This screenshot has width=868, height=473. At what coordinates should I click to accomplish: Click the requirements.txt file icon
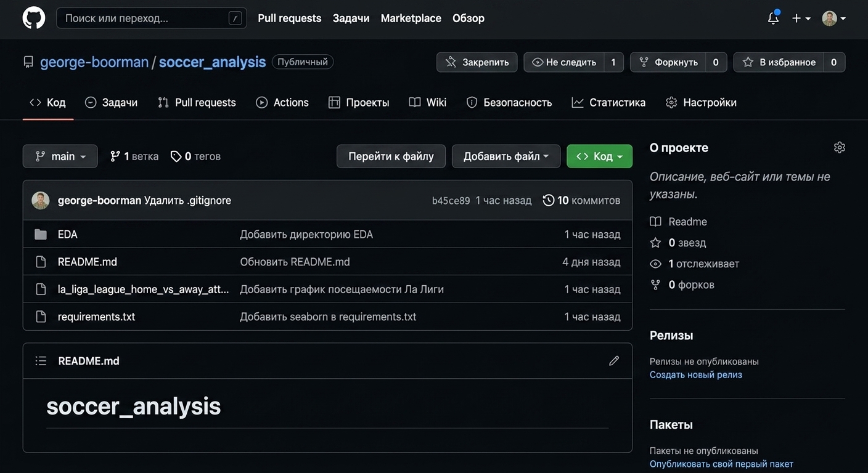coord(41,317)
